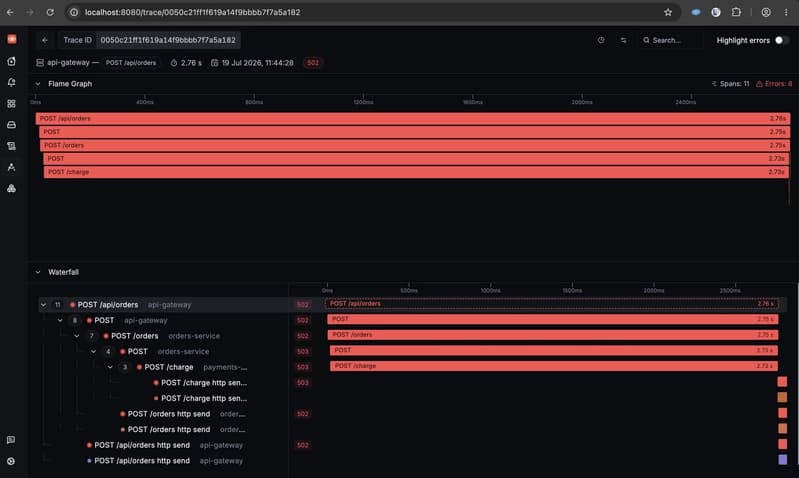Click the SigNoz logo in the sidebar
Screen dimensions: 799x478
pyautogui.click(x=12, y=39)
